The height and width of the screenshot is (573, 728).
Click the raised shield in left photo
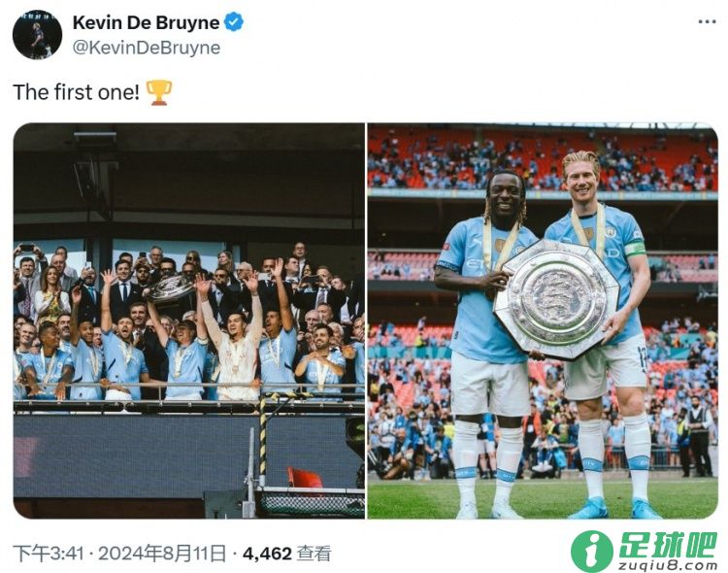click(170, 288)
